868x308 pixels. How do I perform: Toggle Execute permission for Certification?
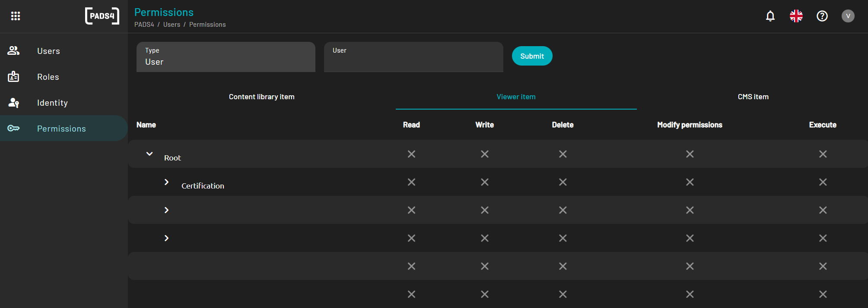(823, 182)
